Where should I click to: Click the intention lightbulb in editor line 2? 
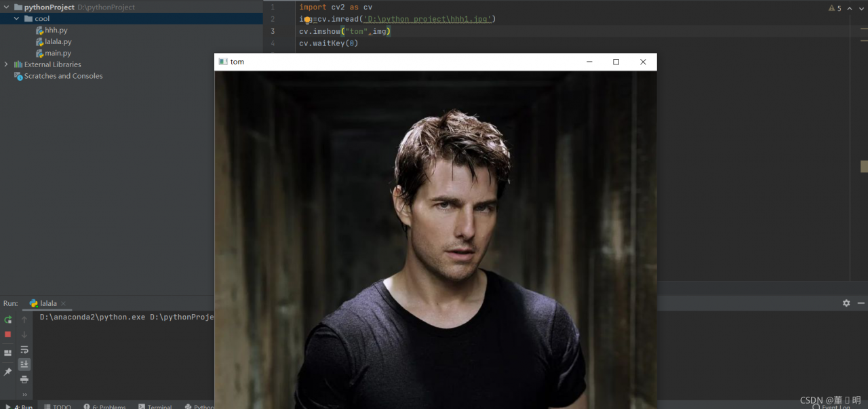(307, 20)
